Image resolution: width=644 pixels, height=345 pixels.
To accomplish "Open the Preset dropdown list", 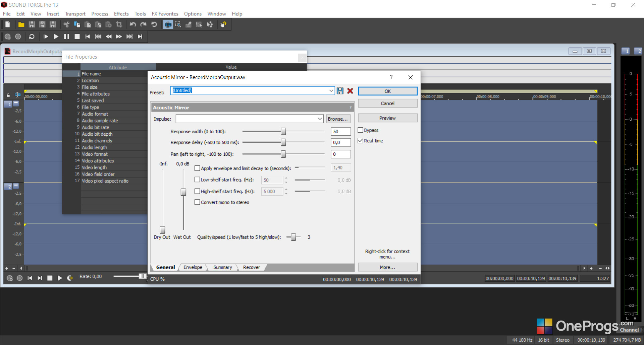I will click(x=331, y=91).
